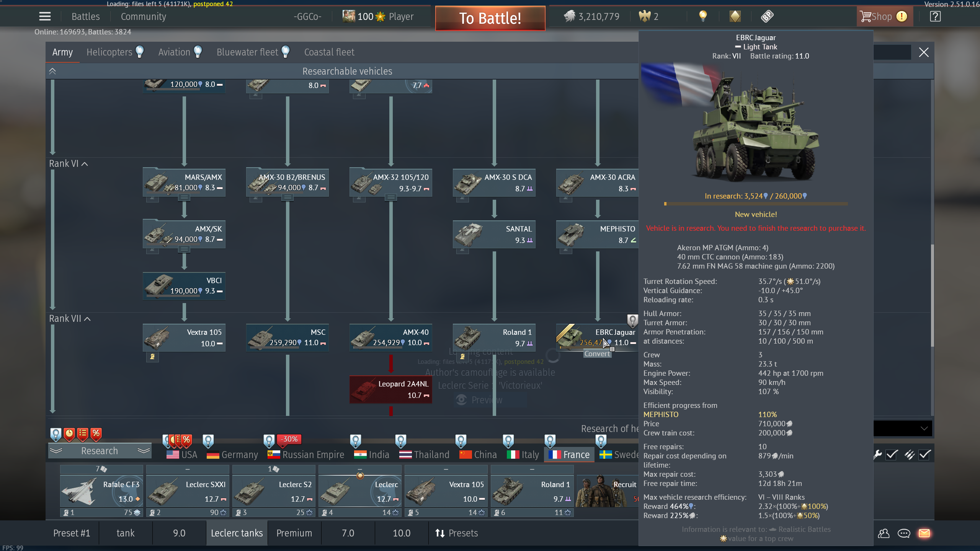
Task: Click the EBRC Jaguar research progress bar
Action: (756, 204)
